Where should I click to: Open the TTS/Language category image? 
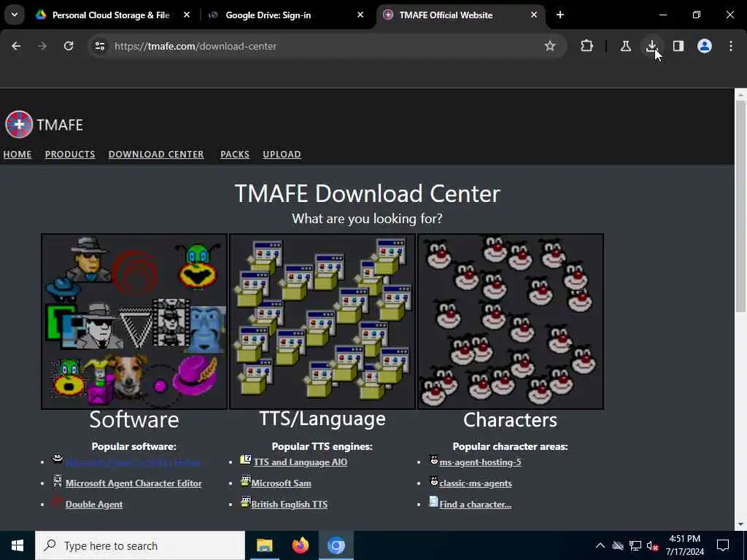[322, 322]
